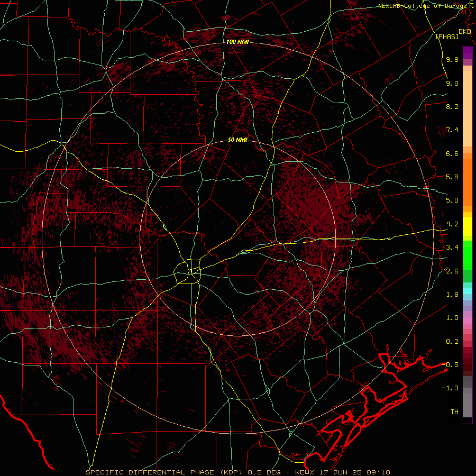476x476 pixels.
Task: Click the 3.4 scale value
Action: click(x=452, y=248)
